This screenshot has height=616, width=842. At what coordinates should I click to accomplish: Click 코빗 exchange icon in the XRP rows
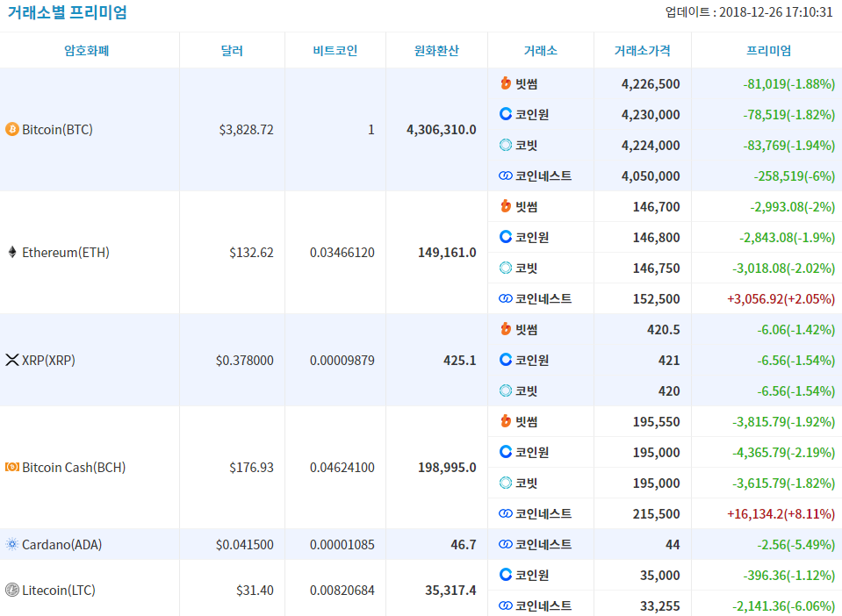point(506,390)
